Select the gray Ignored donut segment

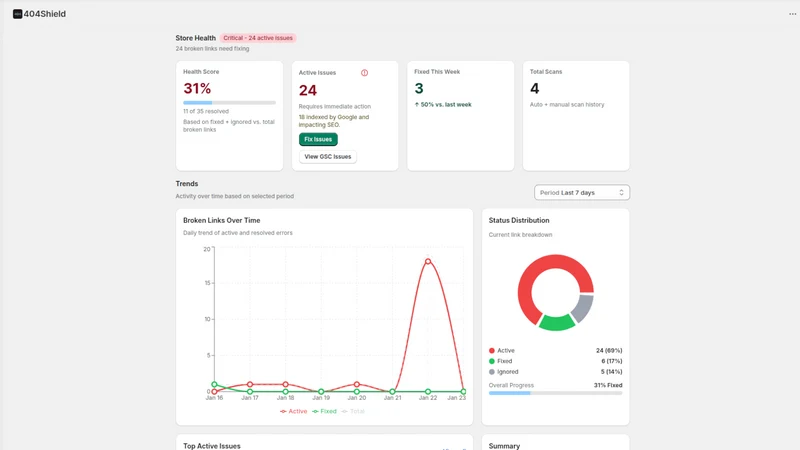583,308
